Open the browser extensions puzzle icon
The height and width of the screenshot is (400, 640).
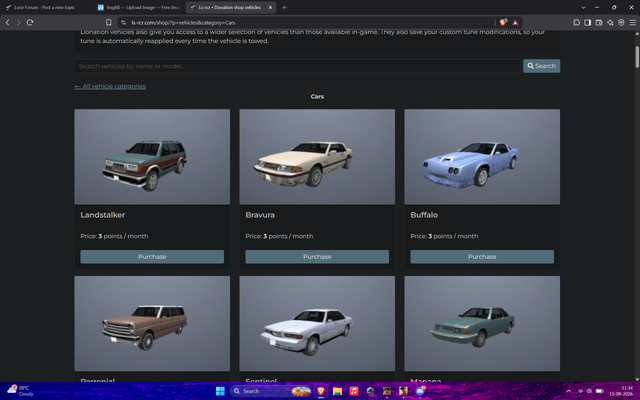tap(576, 22)
